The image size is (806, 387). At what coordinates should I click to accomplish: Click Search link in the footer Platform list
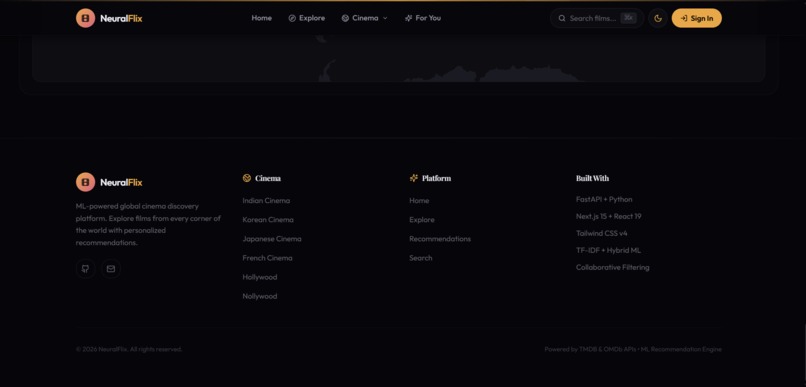pos(420,258)
